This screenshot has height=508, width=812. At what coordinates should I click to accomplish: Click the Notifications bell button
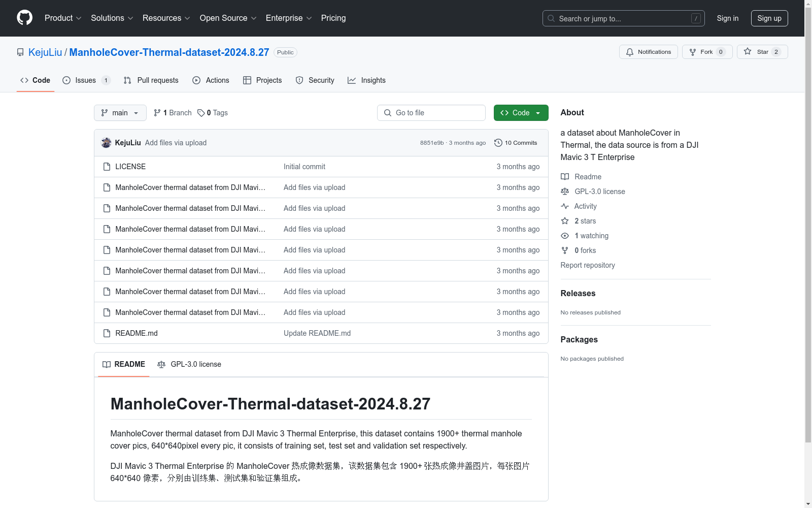point(648,52)
